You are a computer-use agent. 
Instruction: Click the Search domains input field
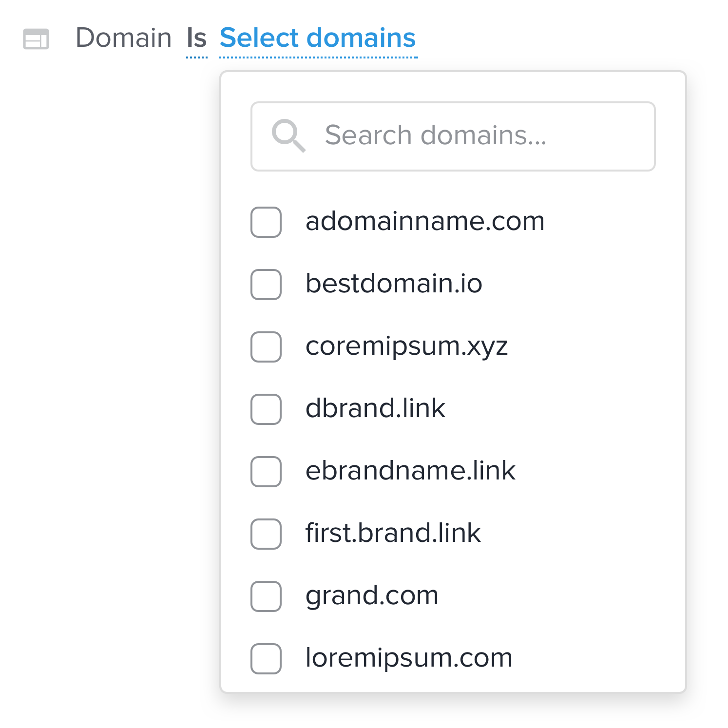pyautogui.click(x=453, y=136)
